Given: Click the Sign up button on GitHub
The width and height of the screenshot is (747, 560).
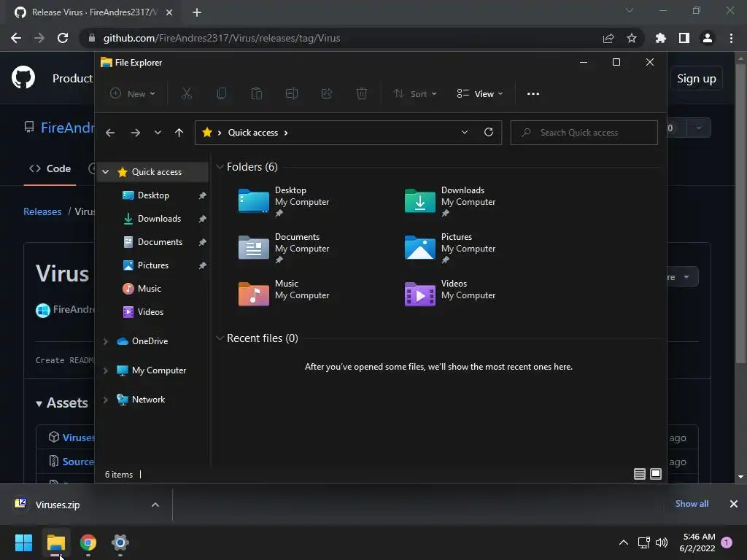Looking at the screenshot, I should coord(697,79).
